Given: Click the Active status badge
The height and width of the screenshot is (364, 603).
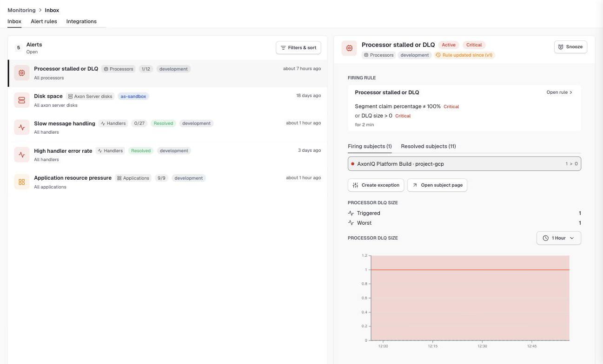Looking at the screenshot, I should 449,45.
